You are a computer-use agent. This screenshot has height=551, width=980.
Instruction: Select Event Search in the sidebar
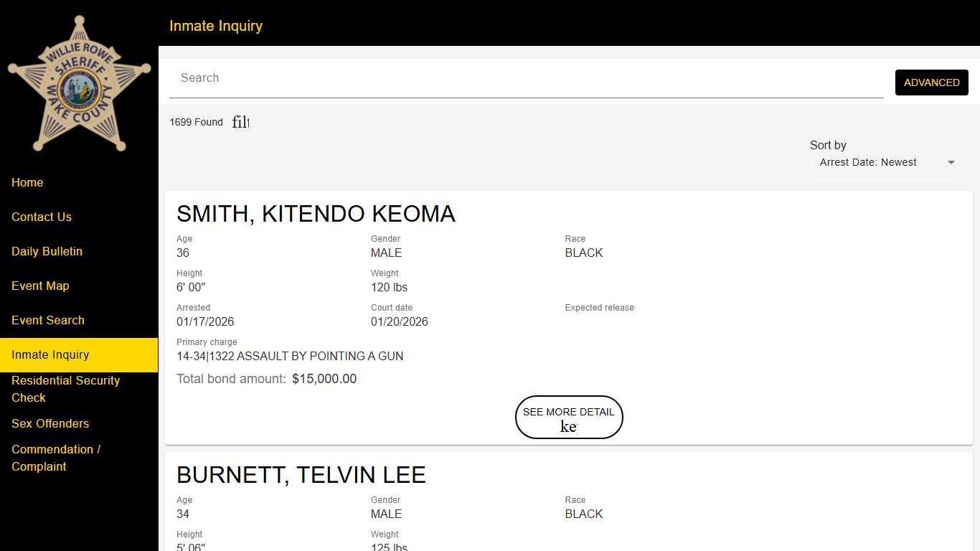(48, 321)
